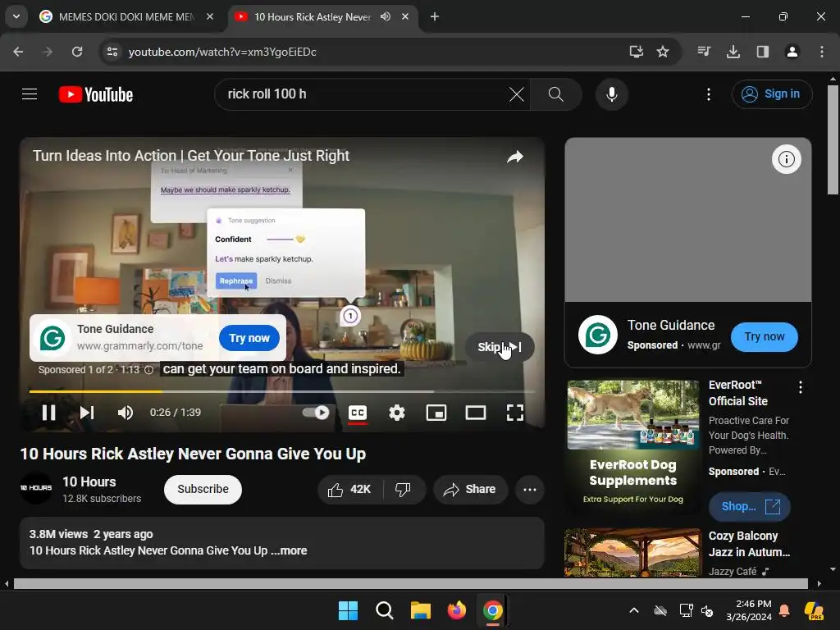Screen dimensions: 840x630
Task: View site information icon in address bar
Action: coord(112,52)
